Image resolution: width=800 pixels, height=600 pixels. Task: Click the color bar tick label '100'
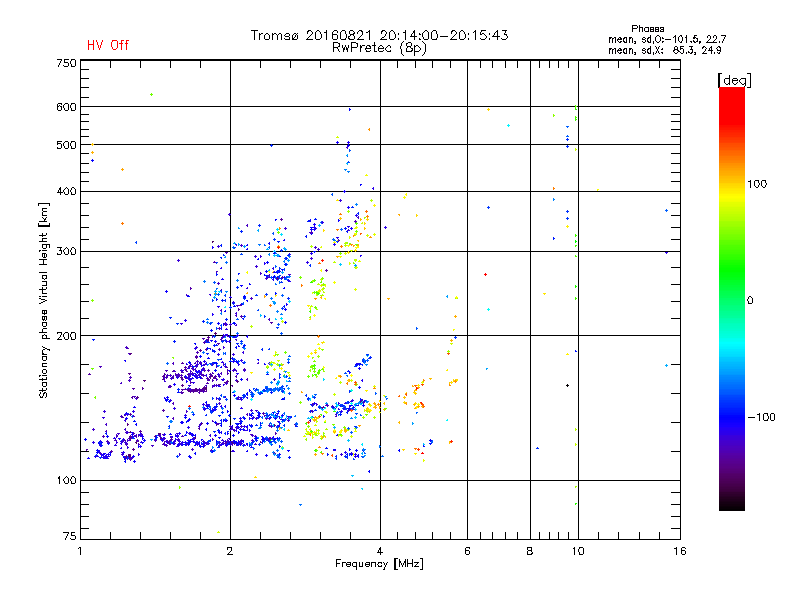(x=757, y=184)
